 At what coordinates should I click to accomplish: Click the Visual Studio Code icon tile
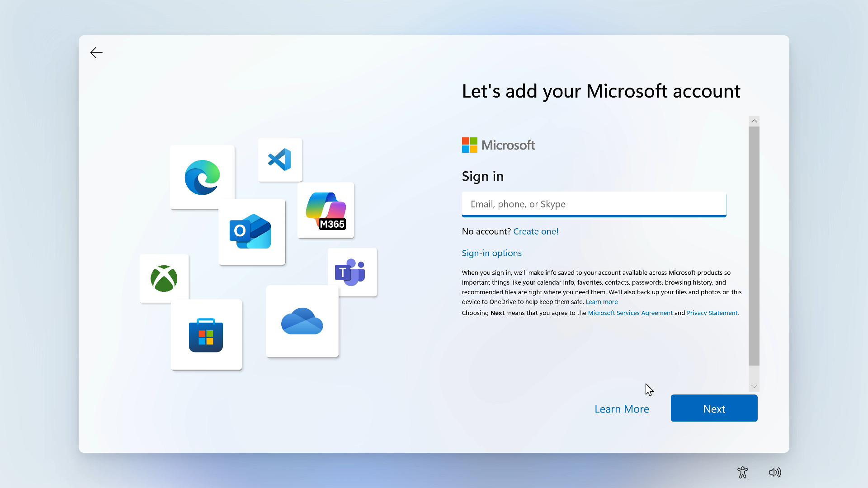(x=280, y=160)
